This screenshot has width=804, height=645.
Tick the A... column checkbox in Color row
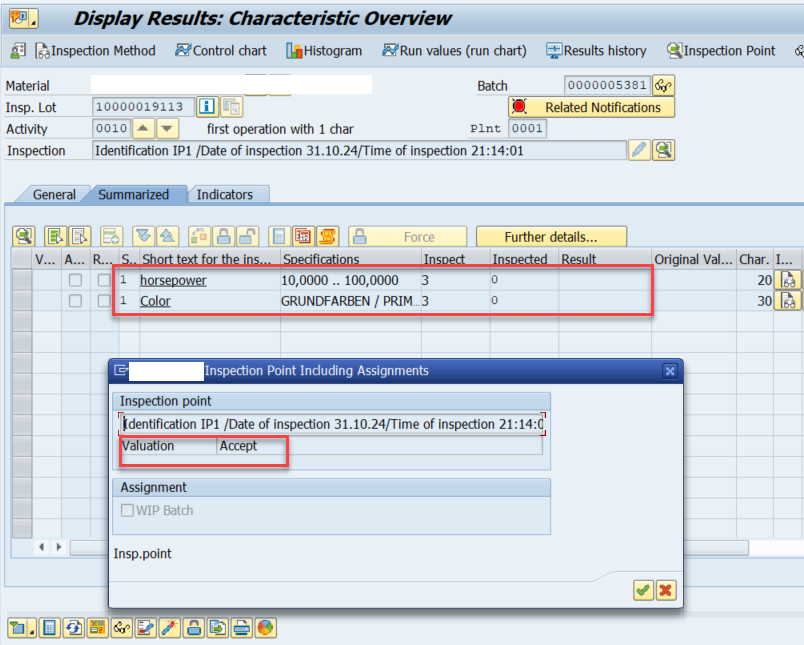click(x=75, y=300)
